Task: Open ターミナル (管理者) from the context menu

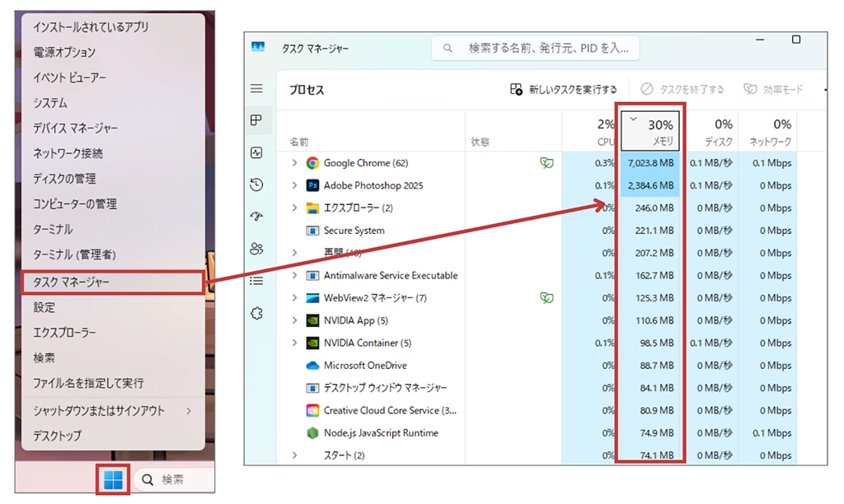Action: point(113,254)
